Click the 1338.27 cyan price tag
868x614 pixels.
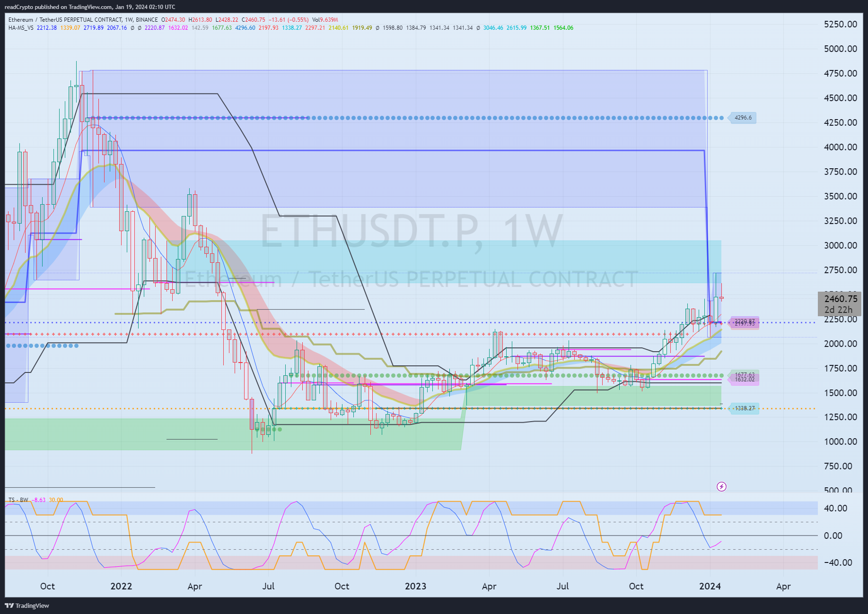click(x=745, y=408)
